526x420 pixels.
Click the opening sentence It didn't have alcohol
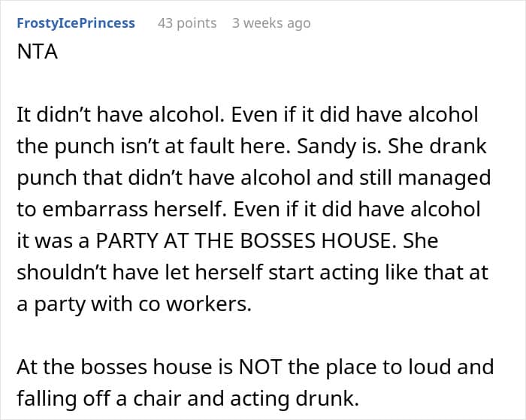click(121, 115)
